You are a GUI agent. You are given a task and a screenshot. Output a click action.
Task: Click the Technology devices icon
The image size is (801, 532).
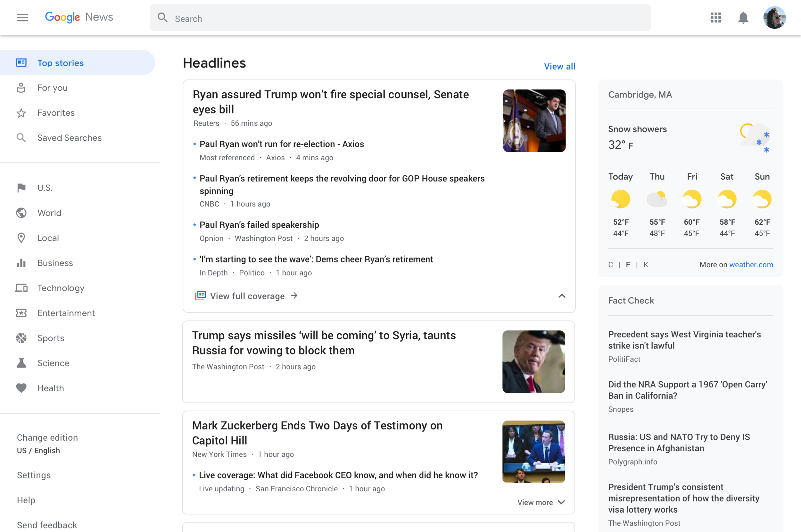(21, 288)
